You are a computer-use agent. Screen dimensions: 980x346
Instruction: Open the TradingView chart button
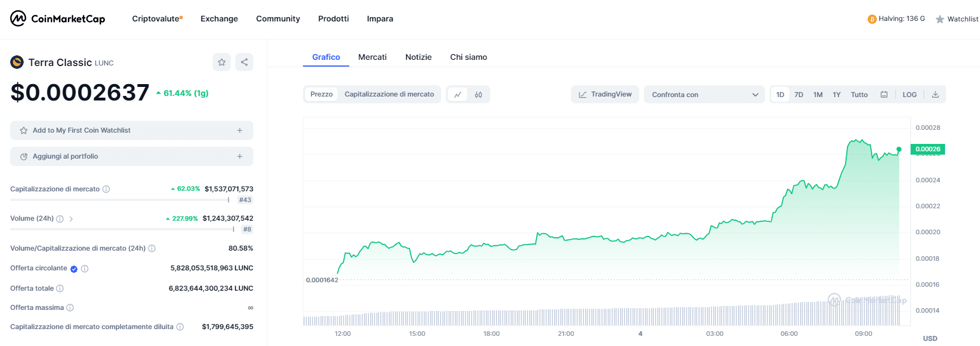click(605, 94)
